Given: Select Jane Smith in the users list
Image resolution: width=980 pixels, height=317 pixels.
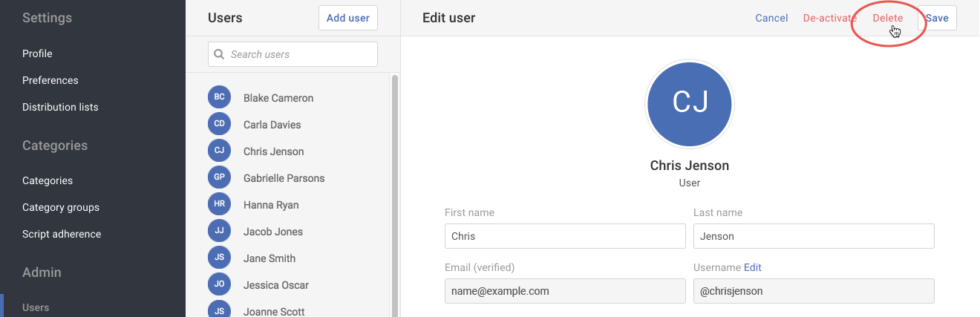Looking at the screenshot, I should click(269, 258).
